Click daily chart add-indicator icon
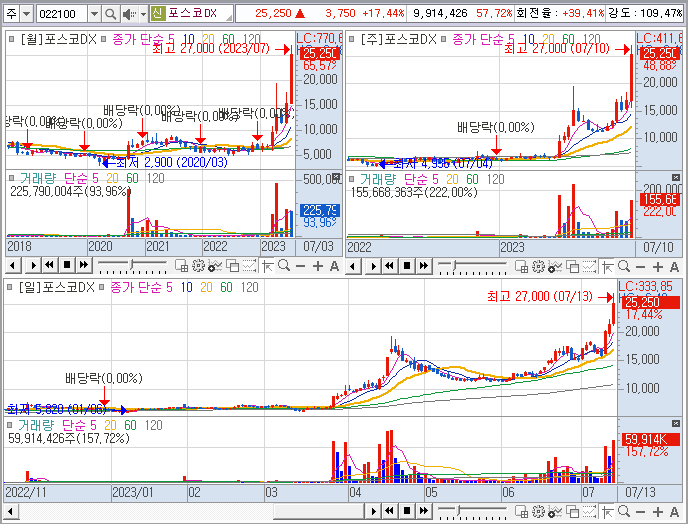 coord(555,511)
